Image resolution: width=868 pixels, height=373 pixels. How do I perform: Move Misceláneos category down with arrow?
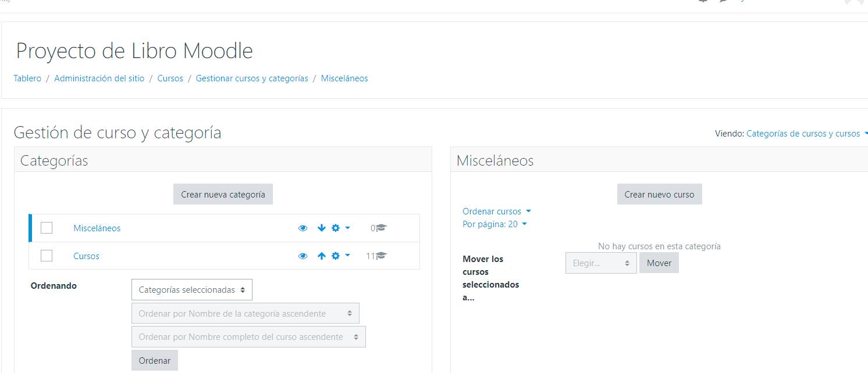(321, 228)
